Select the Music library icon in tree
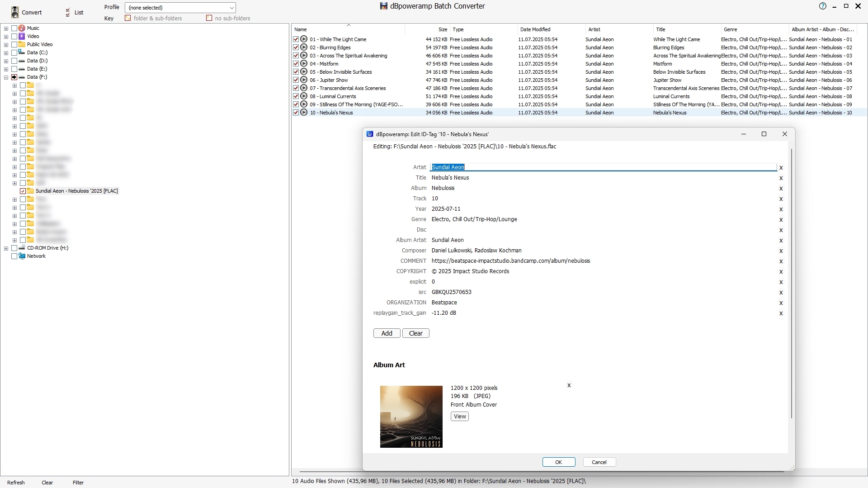Screen dimensions: 868x488 tap(22, 28)
